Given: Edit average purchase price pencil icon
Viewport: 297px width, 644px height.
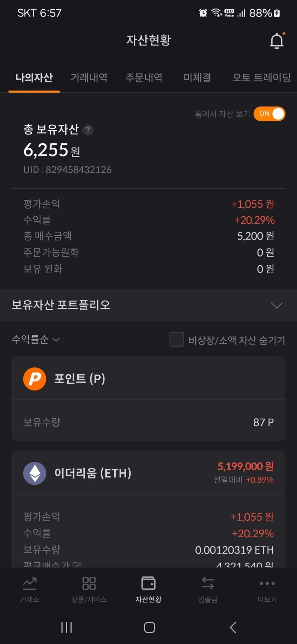Looking at the screenshot, I should (77, 565).
